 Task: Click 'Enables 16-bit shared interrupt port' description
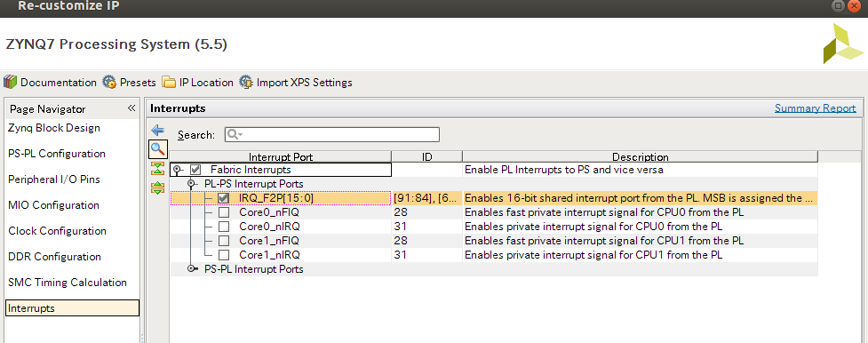[640, 198]
